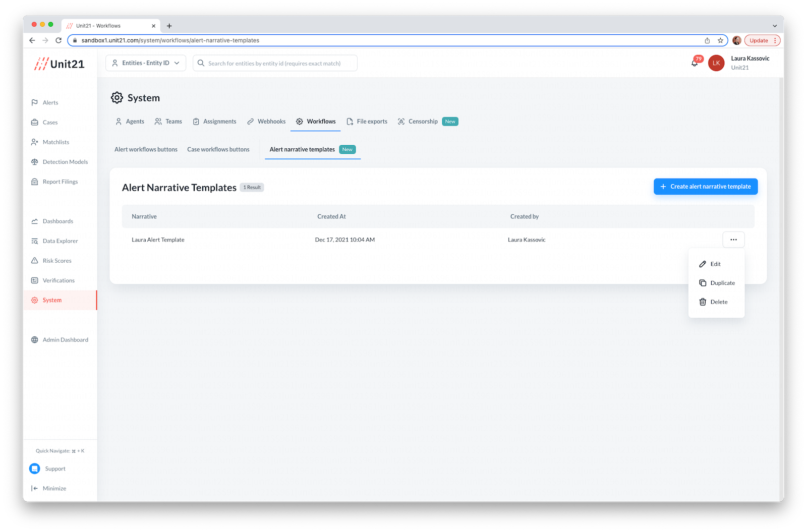This screenshot has height=532, width=807.
Task: Open Alerts in the sidebar
Action: click(x=45, y=102)
